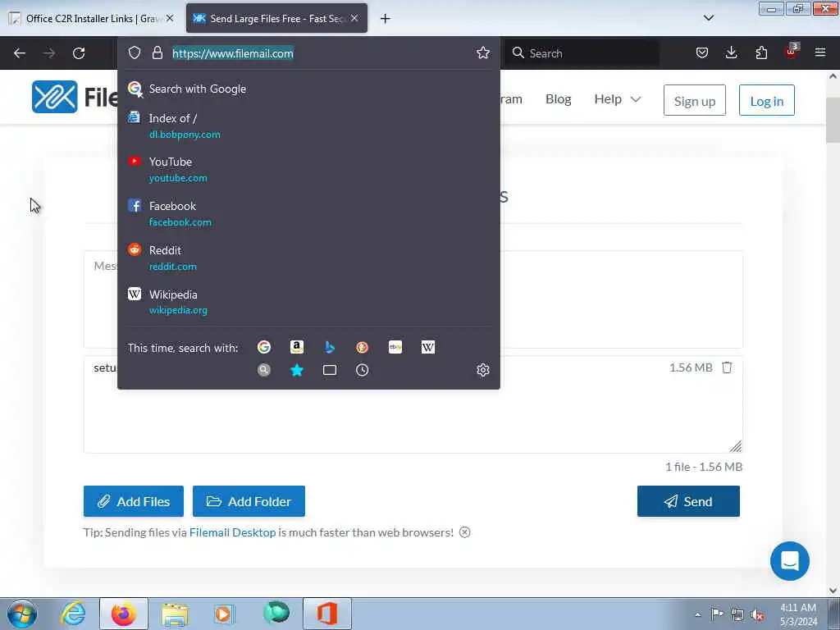The image size is (840, 630).
Task: Go back to previous page
Action: coord(20,53)
